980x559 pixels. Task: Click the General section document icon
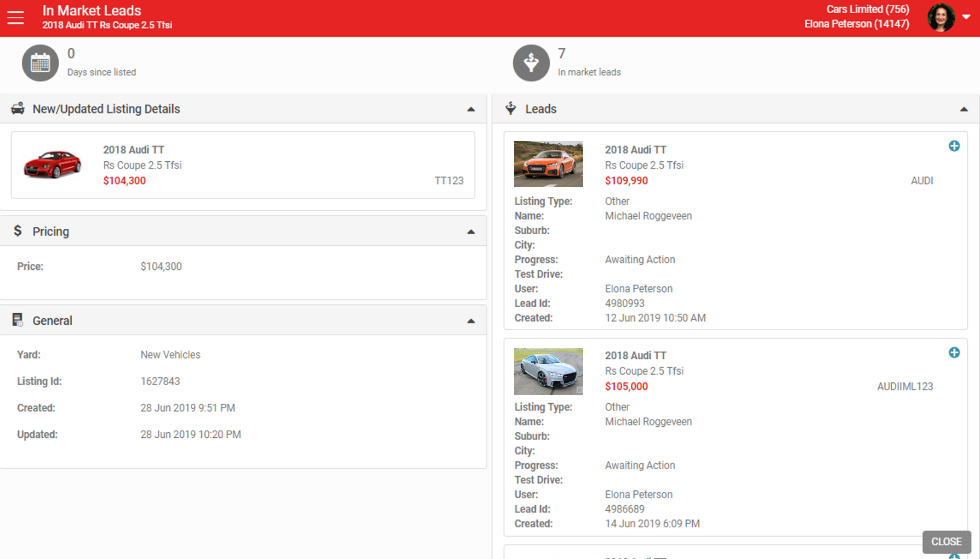click(18, 320)
